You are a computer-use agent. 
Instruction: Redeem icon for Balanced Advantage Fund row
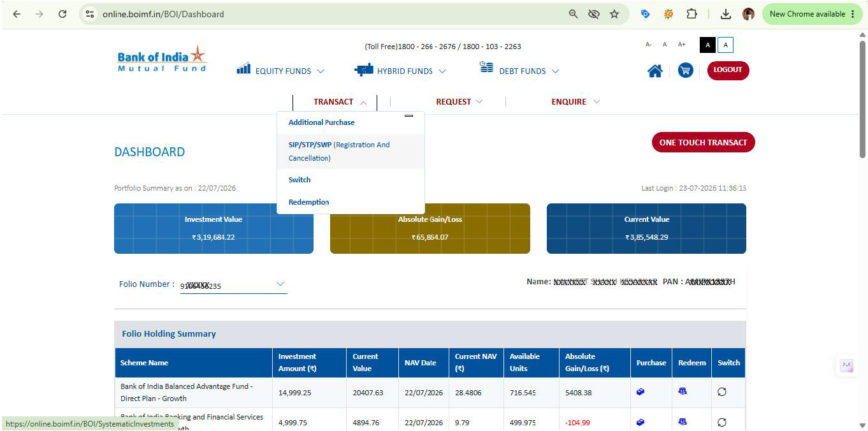point(683,391)
